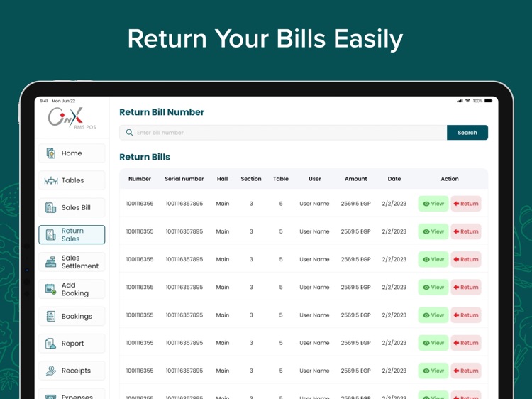Image resolution: width=532 pixels, height=399 pixels.
Task: Click the Onyx RMS POS logo
Action: tap(72, 118)
